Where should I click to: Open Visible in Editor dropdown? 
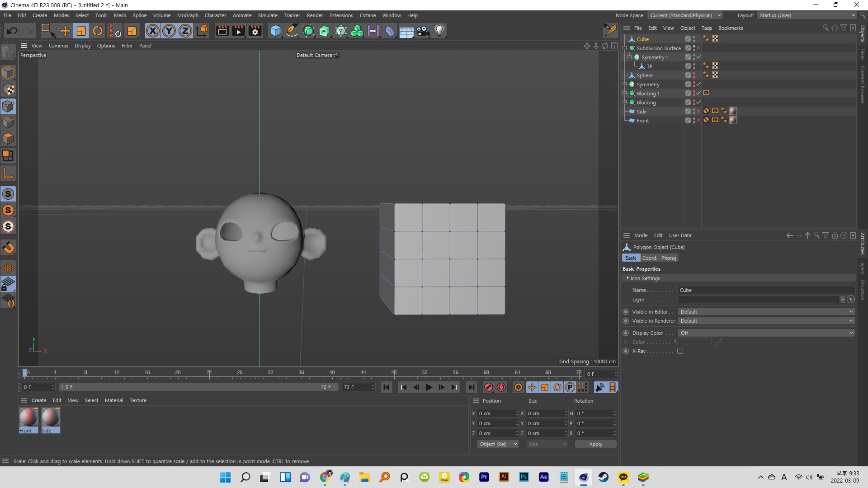[766, 312]
